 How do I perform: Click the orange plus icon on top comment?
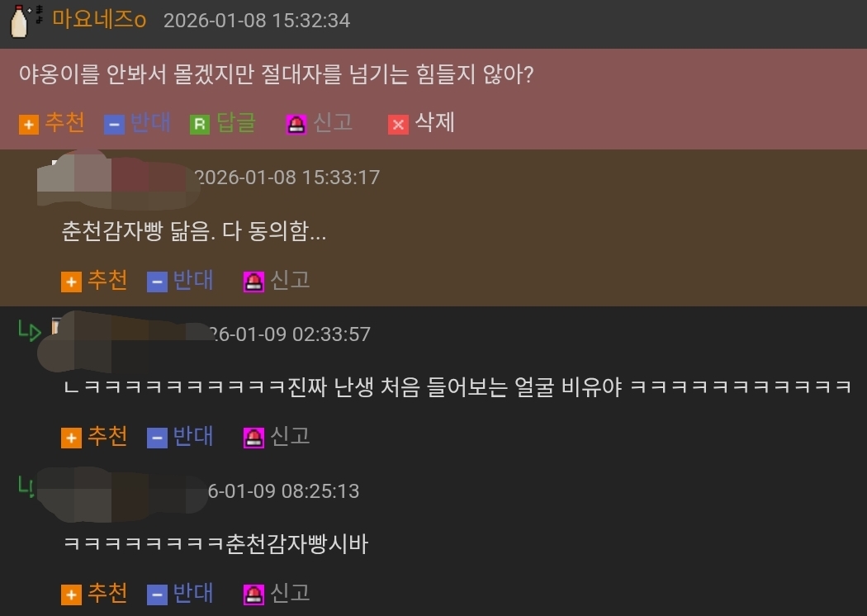[x=29, y=125]
